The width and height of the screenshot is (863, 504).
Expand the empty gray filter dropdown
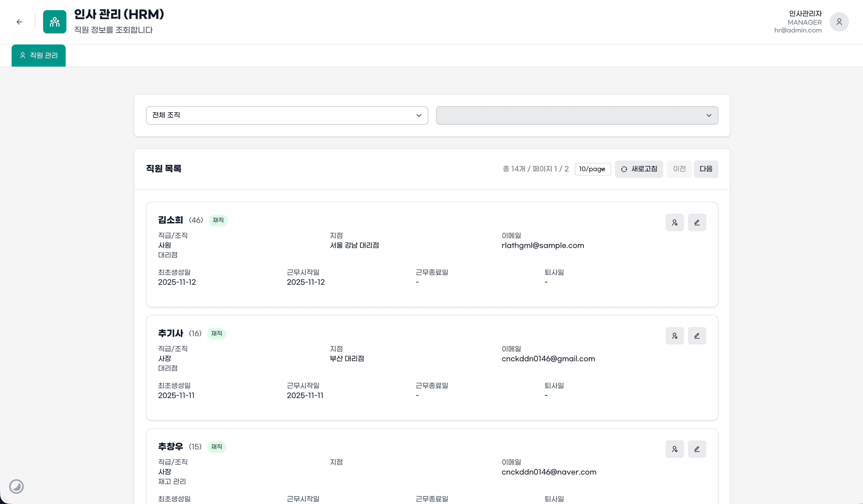pos(577,115)
